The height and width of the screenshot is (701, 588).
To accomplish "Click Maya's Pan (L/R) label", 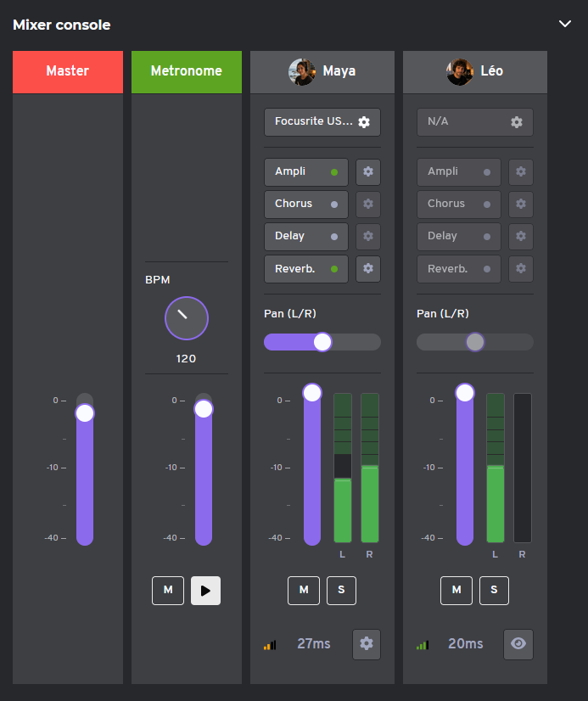I will pos(290,313).
